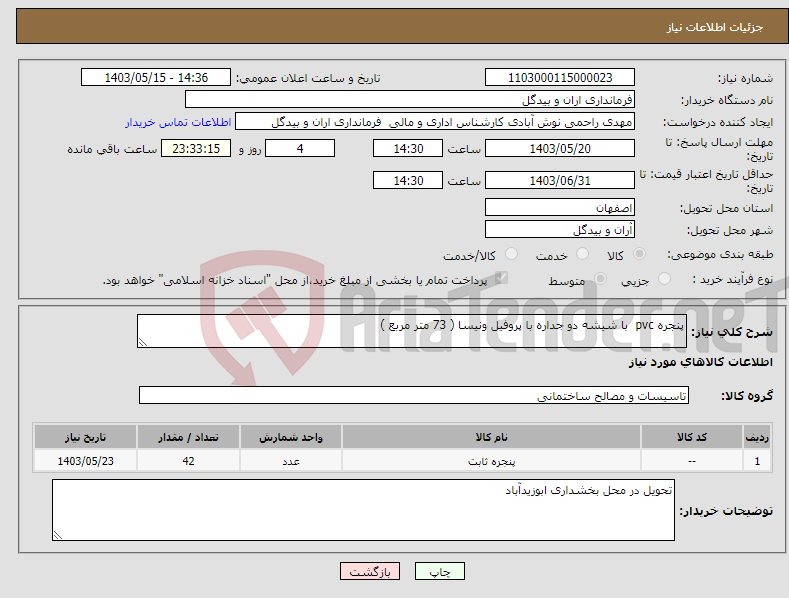The height and width of the screenshot is (598, 789).
Task: Click the response deadline date 1403/05/20
Action: (x=560, y=148)
